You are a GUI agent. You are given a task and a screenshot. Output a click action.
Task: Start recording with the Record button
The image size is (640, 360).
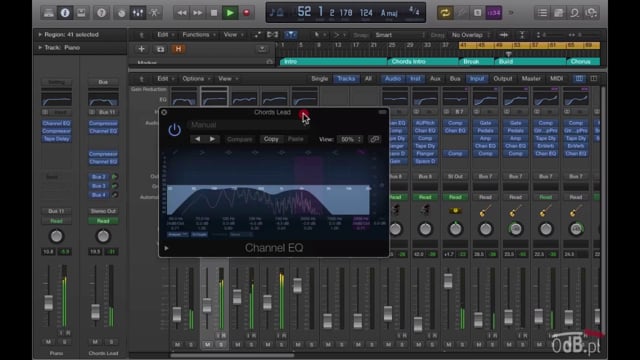point(246,13)
